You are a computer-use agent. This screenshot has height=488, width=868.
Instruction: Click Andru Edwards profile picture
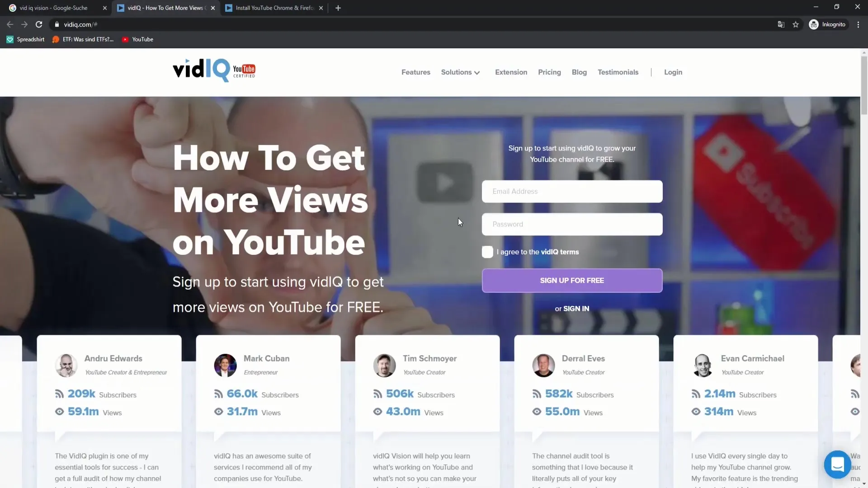point(66,365)
